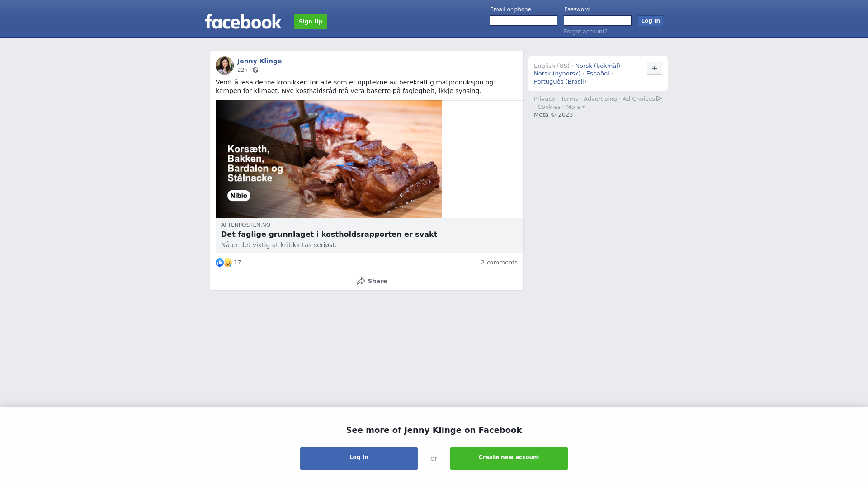Click the Facebook logo
This screenshot has height=488, width=868.
(243, 21)
